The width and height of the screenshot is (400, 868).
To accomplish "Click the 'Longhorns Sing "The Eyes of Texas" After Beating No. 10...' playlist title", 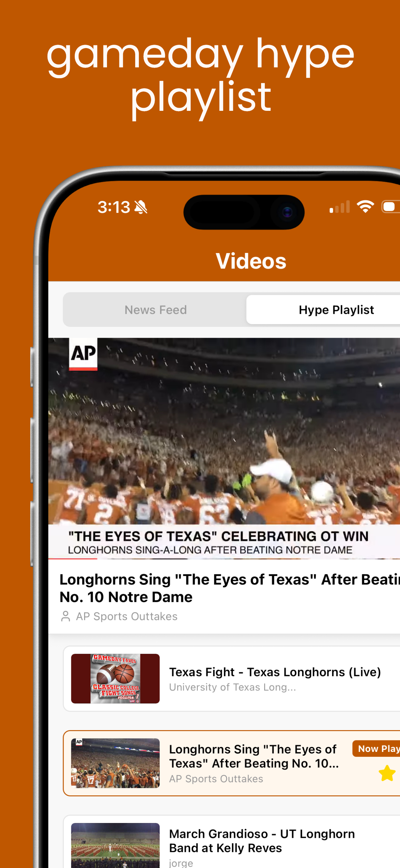I will click(254, 756).
